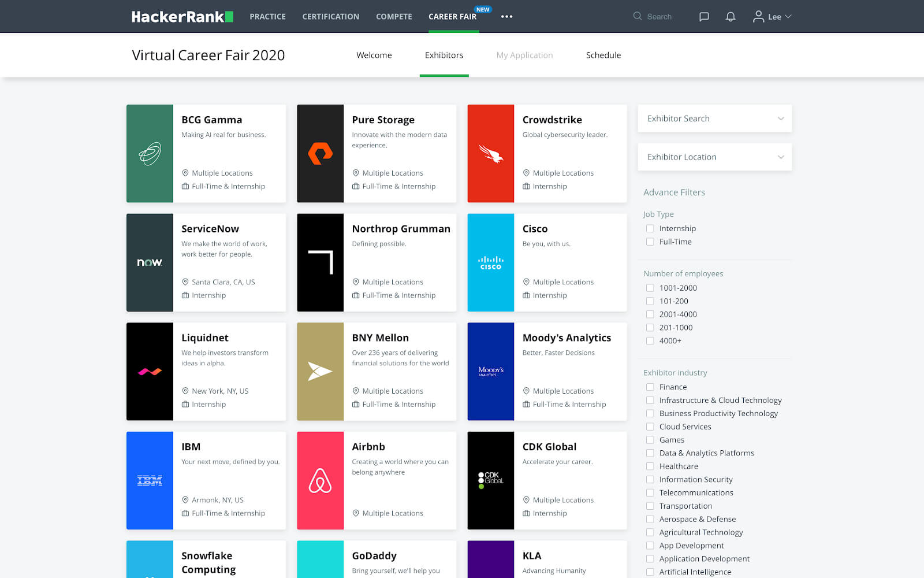This screenshot has height=578, width=924.
Task: Open the Career Fair menu item
Action: (x=453, y=17)
